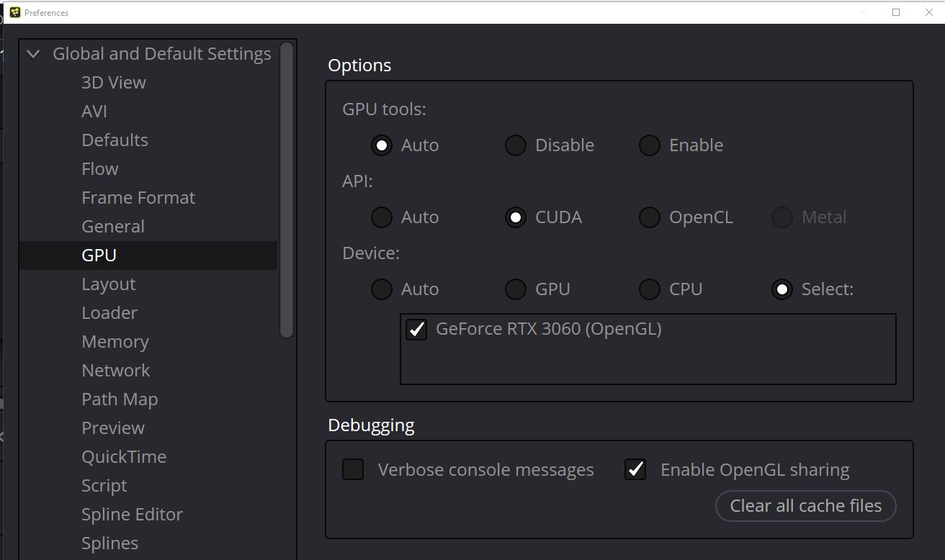Select General preferences
945x560 pixels.
(113, 227)
